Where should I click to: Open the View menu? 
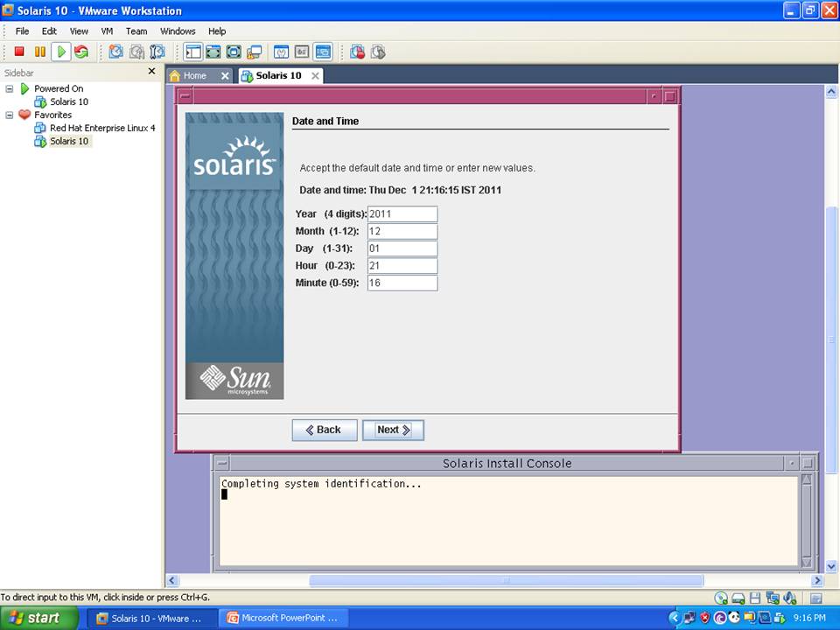[79, 31]
